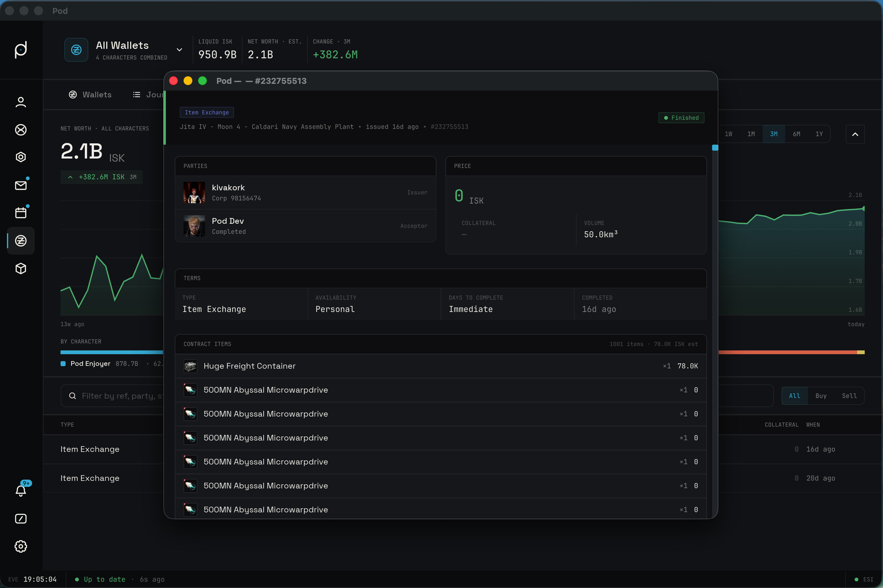Select the Sell contracts filter
Screen dimensions: 883x588
click(849, 396)
